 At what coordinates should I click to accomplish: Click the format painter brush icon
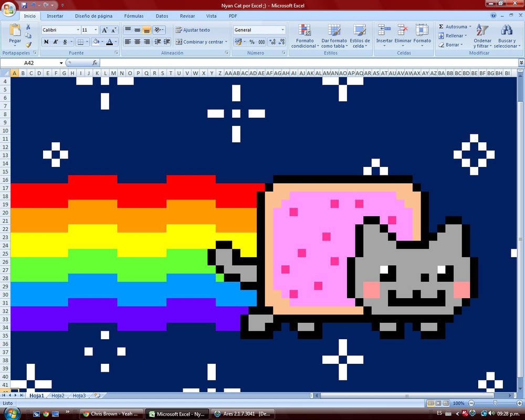click(28, 45)
